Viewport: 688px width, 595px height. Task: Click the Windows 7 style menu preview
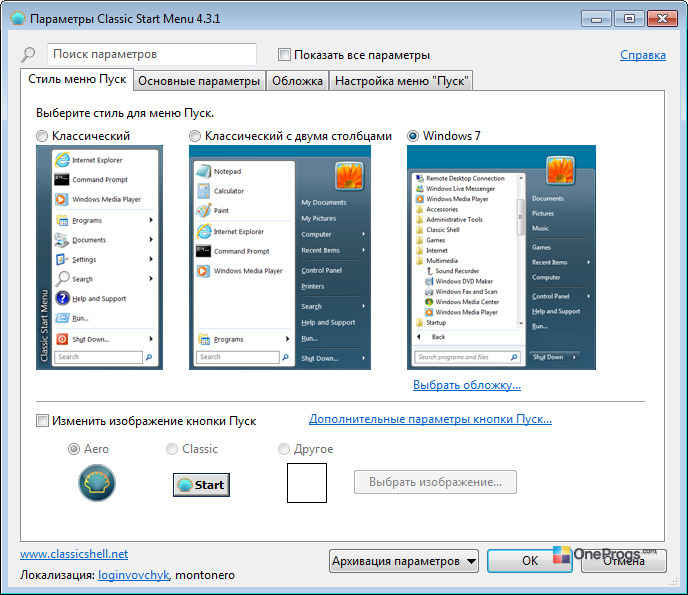click(x=502, y=258)
